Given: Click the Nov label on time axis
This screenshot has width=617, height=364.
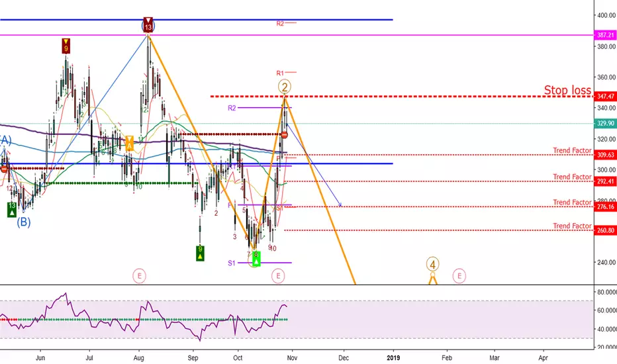Looking at the screenshot, I should [x=292, y=357].
